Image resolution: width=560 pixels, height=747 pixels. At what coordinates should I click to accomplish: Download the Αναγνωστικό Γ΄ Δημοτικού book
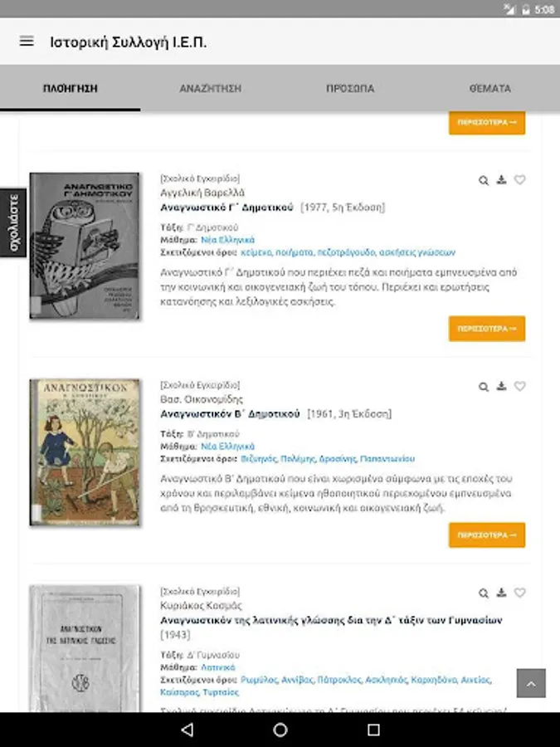[x=501, y=179]
